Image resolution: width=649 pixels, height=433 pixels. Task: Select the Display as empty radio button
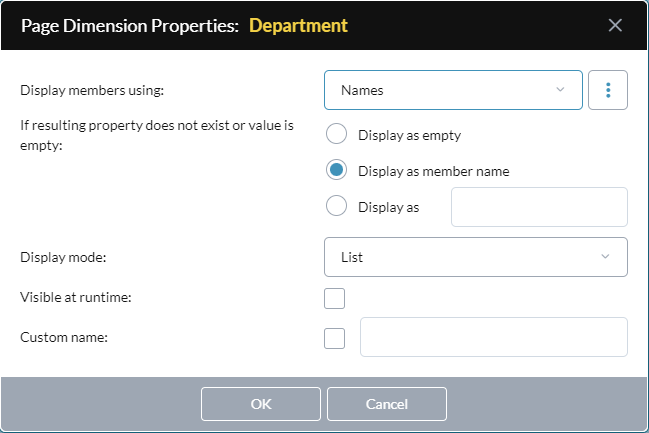tap(336, 134)
